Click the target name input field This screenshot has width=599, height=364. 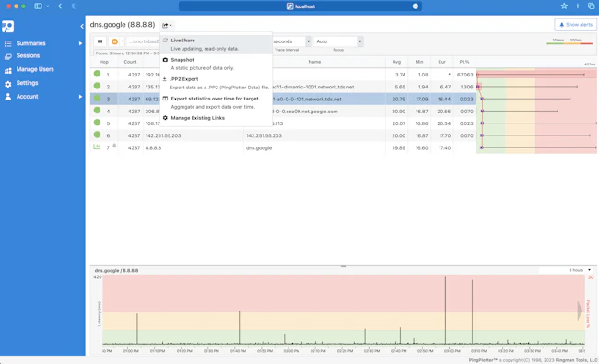(x=144, y=41)
